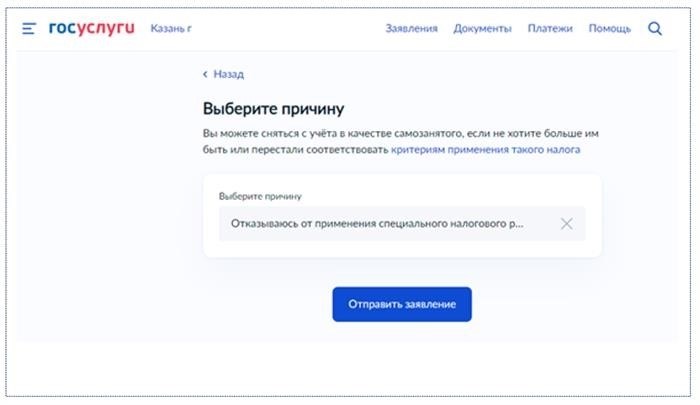
Task: Open the критериям применения такого налога link
Action: click(x=486, y=150)
